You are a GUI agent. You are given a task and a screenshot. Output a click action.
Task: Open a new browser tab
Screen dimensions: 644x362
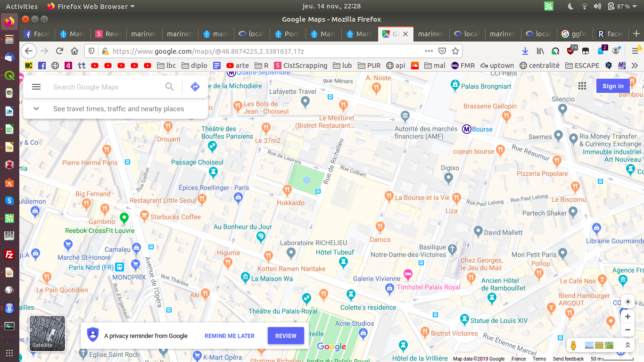(636, 34)
